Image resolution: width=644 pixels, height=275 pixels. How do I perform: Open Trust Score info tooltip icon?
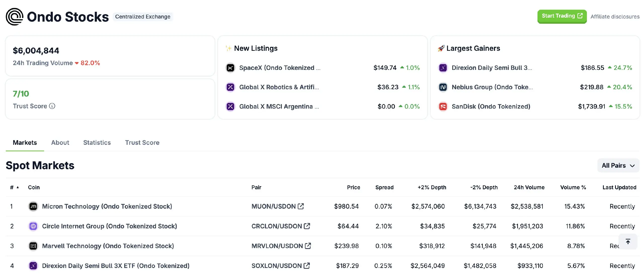pyautogui.click(x=52, y=106)
